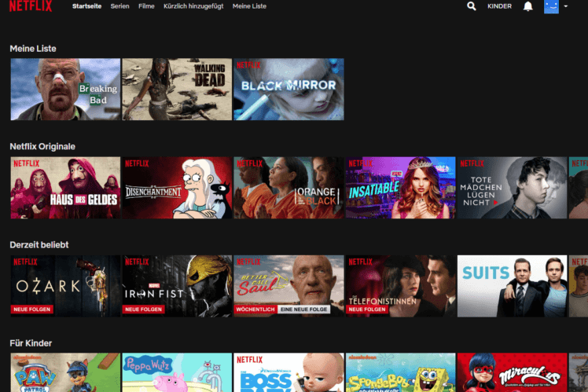Open the Paw Patrol thumbnail
Image resolution: width=588 pixels, height=392 pixels.
coord(65,372)
